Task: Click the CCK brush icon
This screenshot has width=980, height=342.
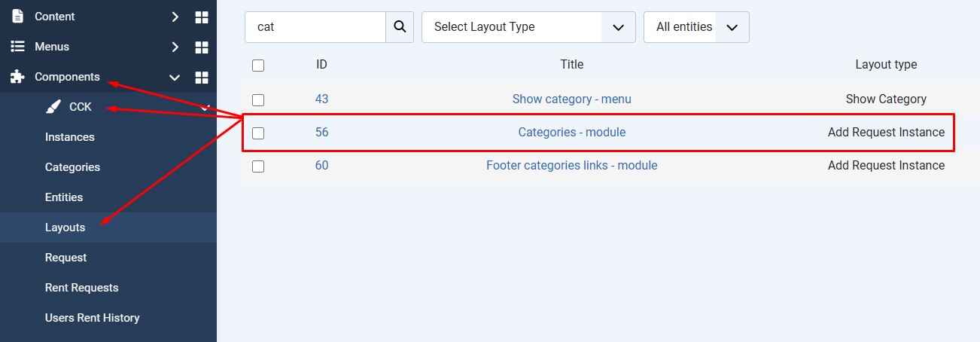Action: (53, 107)
